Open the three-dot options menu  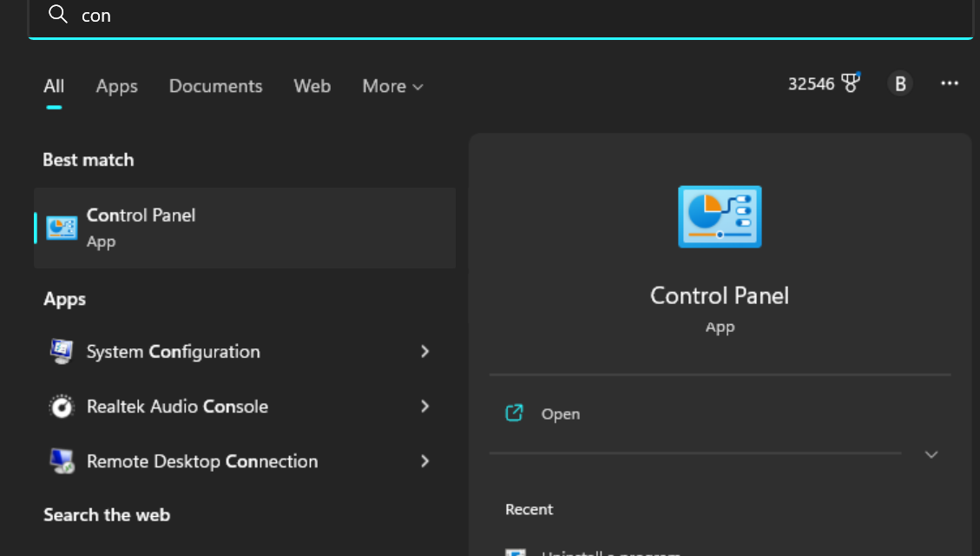pos(950,83)
